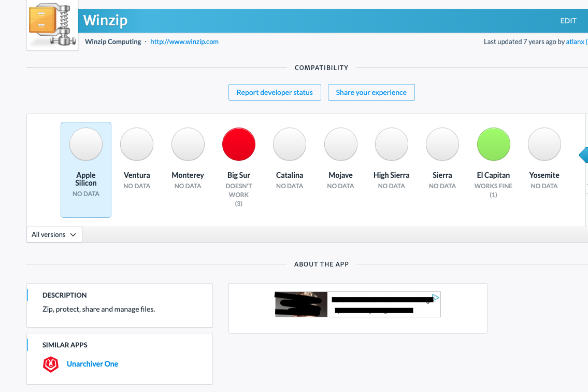Click the blue arrow beside Yosemite

click(x=583, y=155)
